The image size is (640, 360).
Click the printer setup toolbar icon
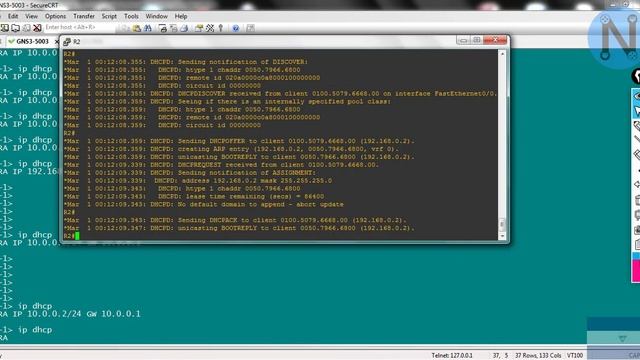point(184,28)
